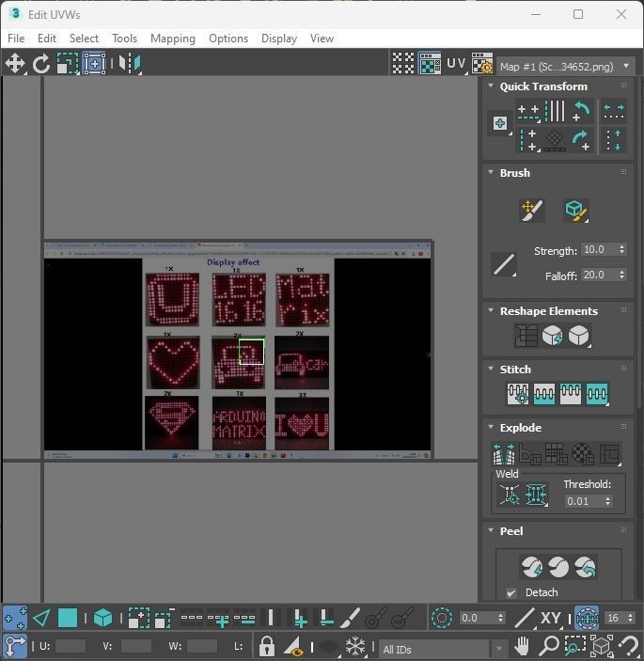Click the Break explode icon
This screenshot has height=661, width=644.
[x=503, y=454]
